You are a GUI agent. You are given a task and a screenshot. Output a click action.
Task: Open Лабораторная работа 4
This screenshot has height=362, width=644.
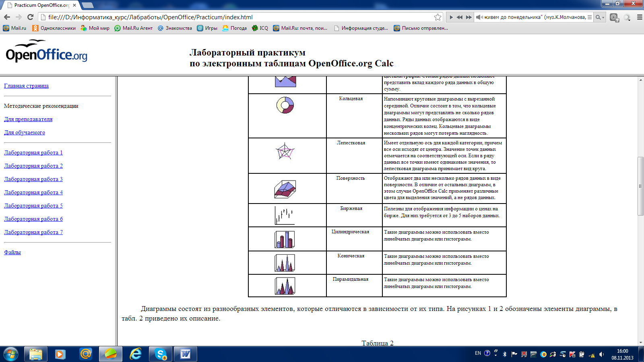(33, 192)
